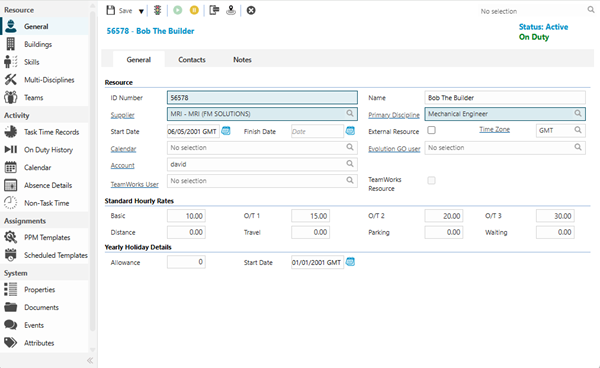600x368 pixels.
Task: Open Scheduled Templates
Action: coord(44,255)
